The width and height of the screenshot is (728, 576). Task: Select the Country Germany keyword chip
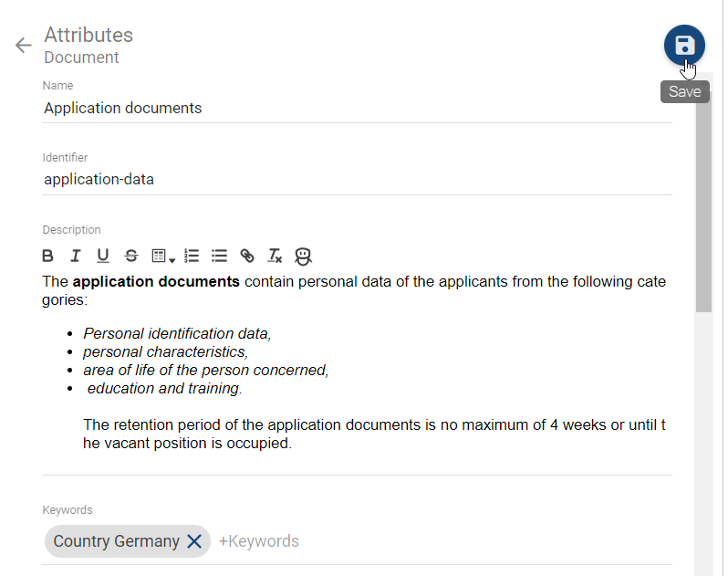pos(116,541)
